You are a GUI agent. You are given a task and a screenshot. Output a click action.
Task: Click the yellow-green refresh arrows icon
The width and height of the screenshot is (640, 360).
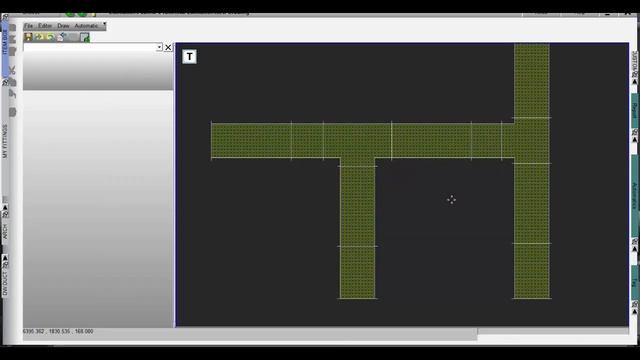pos(50,37)
